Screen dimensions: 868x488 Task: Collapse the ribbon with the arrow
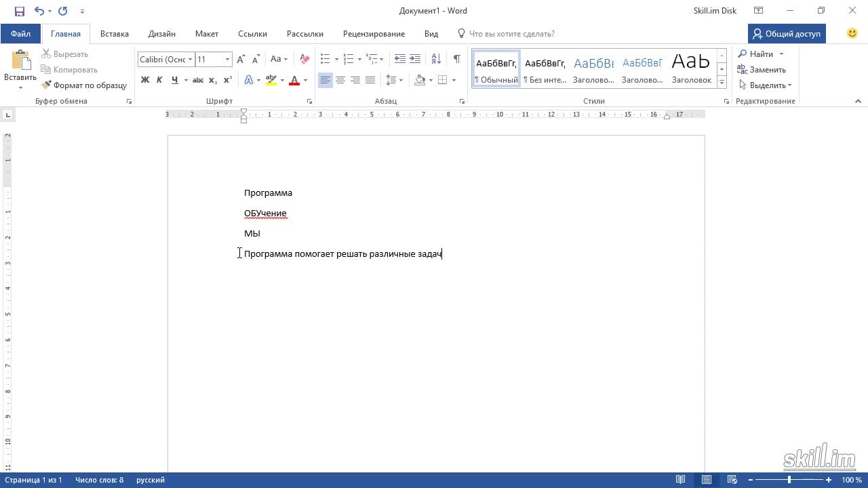858,101
